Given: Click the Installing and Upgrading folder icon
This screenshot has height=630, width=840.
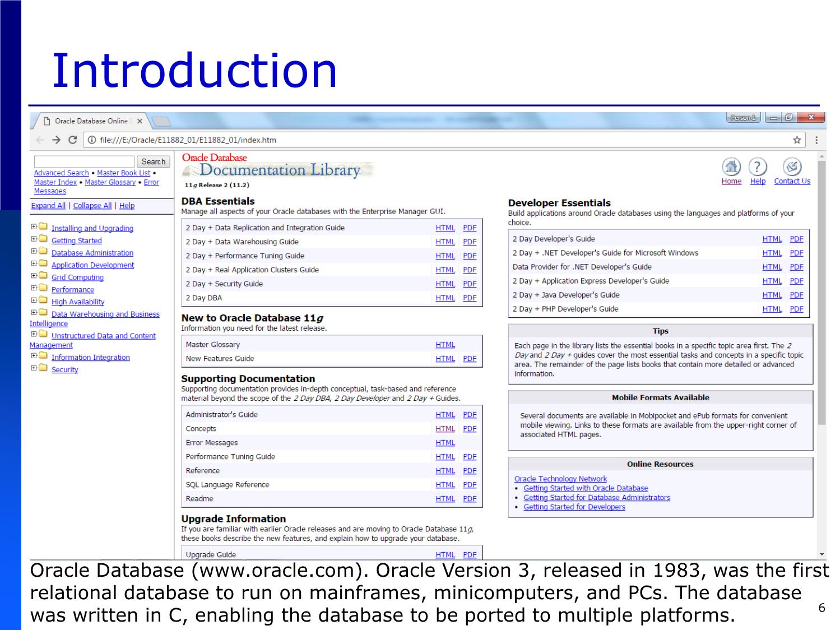Looking at the screenshot, I should coord(43,227).
